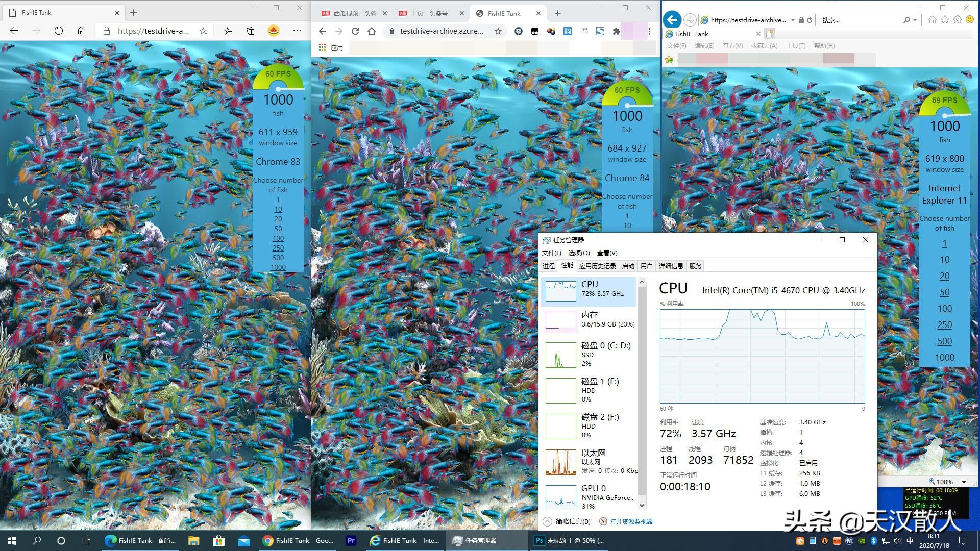Image resolution: width=980 pixels, height=551 pixels.
Task: Click the Chrome home button
Action: (372, 31)
